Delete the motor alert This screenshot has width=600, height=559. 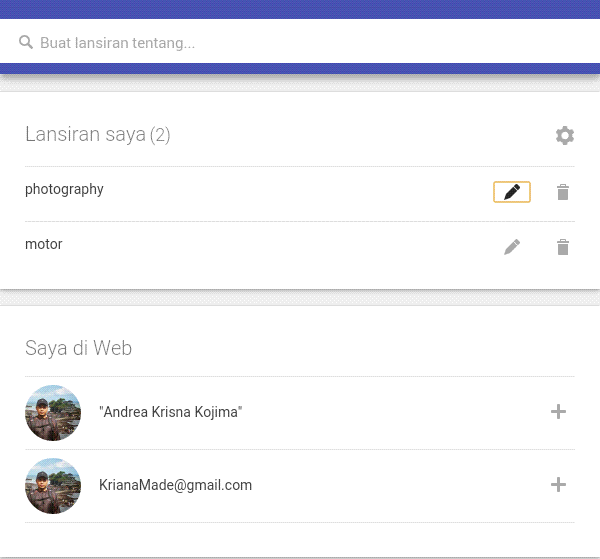click(563, 246)
